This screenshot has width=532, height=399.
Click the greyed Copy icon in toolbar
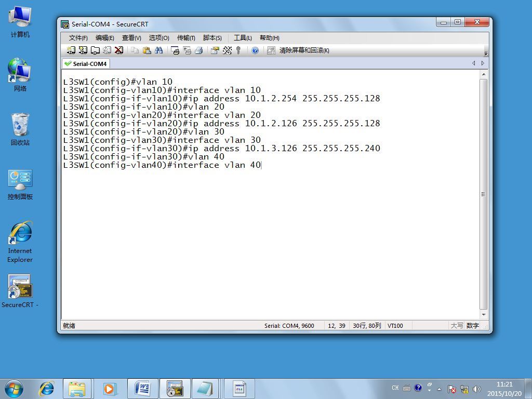pos(135,50)
